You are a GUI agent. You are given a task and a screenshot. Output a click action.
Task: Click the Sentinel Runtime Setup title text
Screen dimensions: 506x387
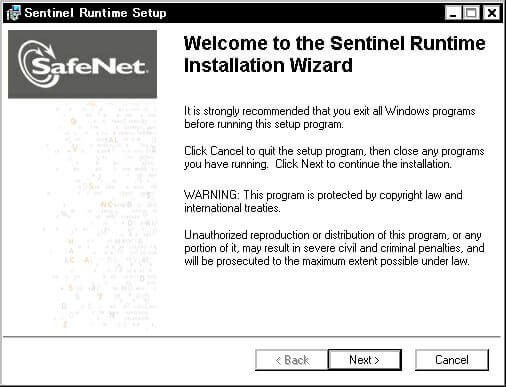(x=95, y=13)
